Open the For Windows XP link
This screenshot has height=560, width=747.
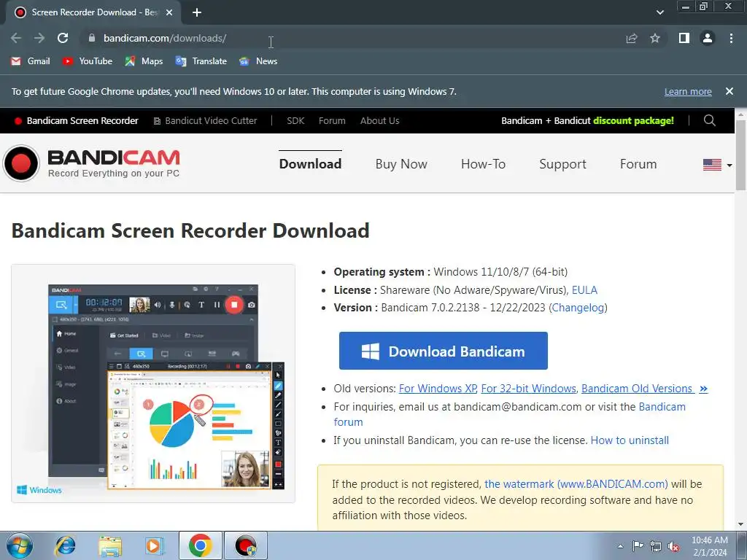pyautogui.click(x=438, y=389)
